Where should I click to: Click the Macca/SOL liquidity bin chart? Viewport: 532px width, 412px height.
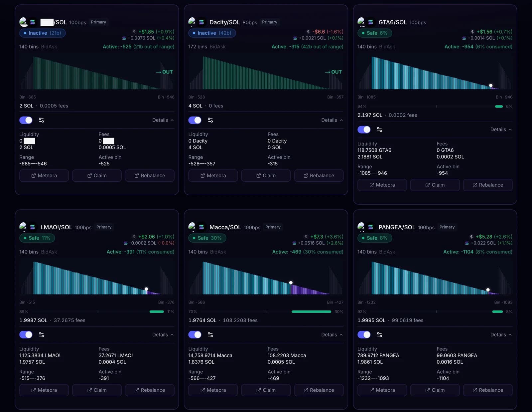(x=266, y=278)
